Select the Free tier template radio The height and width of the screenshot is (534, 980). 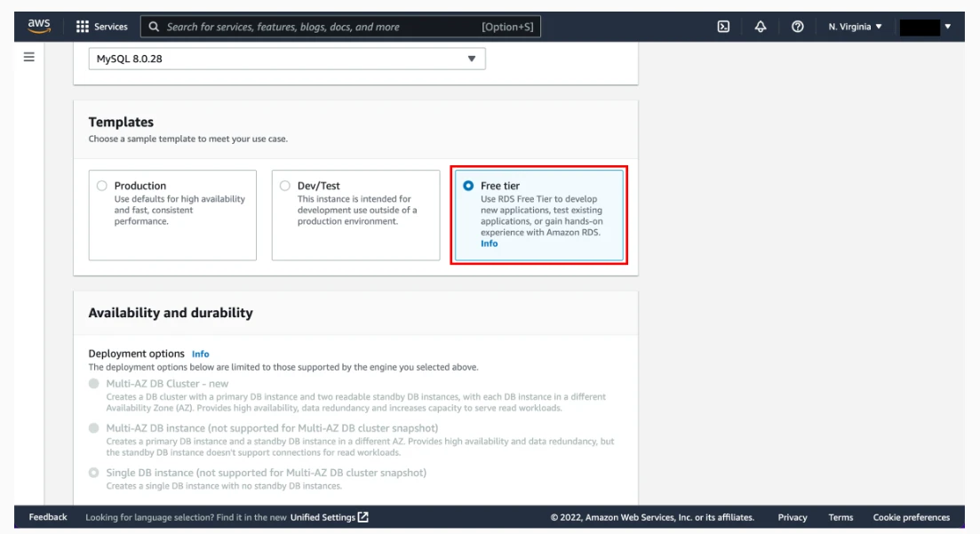(468, 186)
